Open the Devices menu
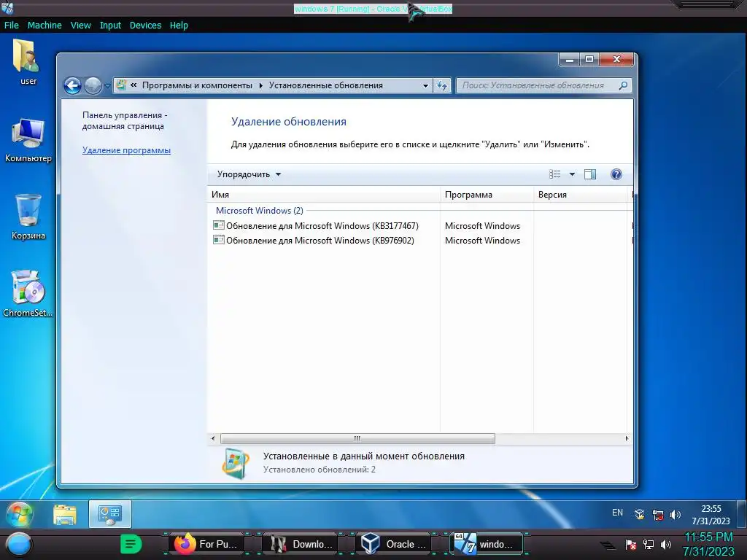The height and width of the screenshot is (560, 747). [x=145, y=26]
